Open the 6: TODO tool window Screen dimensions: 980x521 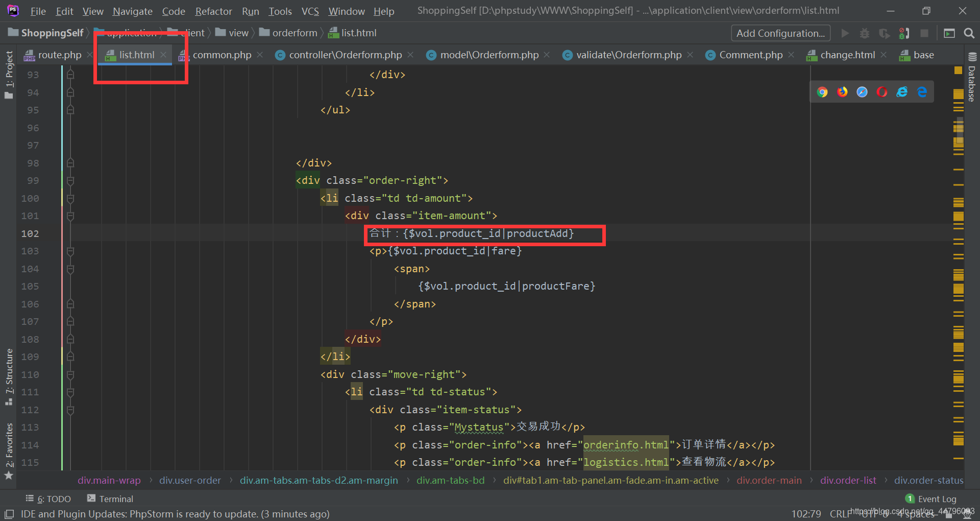point(48,499)
